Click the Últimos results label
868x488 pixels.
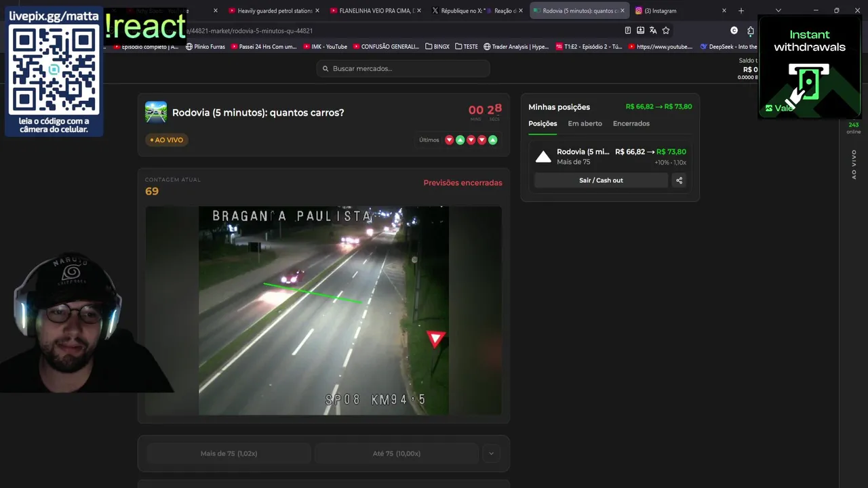pyautogui.click(x=429, y=140)
